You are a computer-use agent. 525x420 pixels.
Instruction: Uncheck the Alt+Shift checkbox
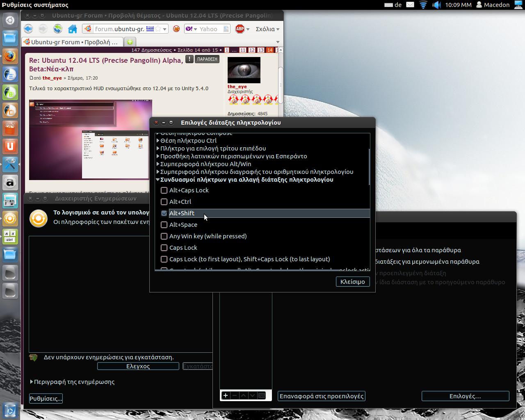[x=164, y=213]
